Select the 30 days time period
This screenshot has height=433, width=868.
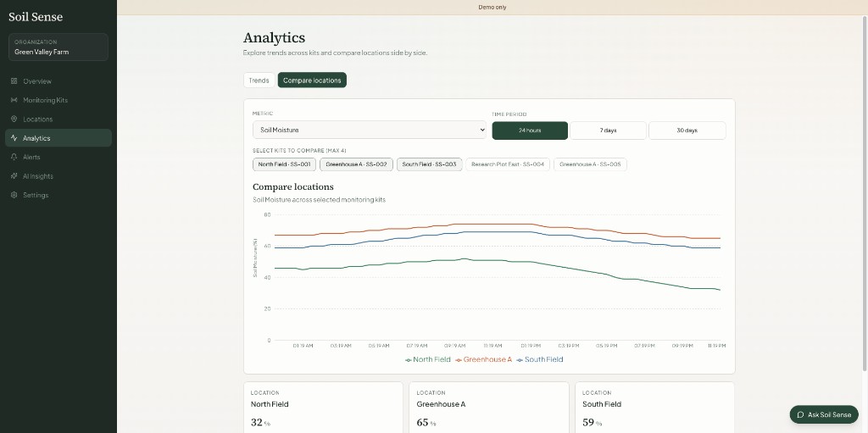click(687, 130)
